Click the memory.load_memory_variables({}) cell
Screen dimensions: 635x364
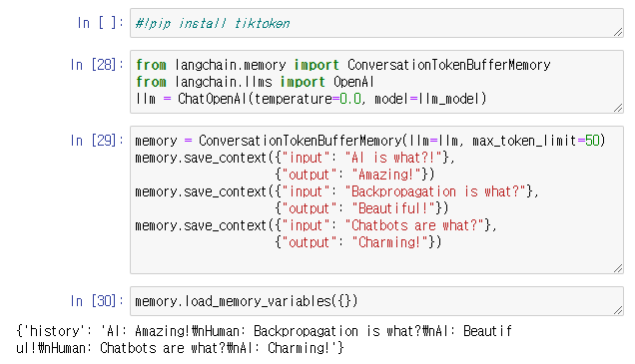(x=376, y=301)
